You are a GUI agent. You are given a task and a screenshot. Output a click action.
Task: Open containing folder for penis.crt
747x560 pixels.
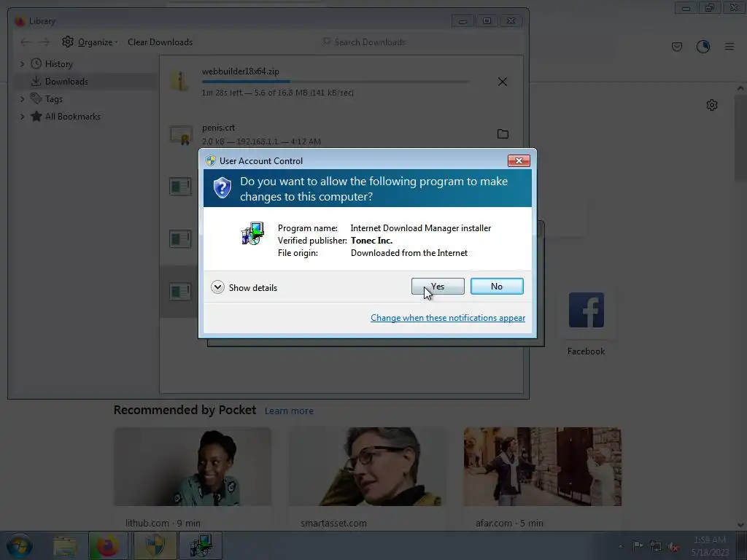(x=503, y=134)
